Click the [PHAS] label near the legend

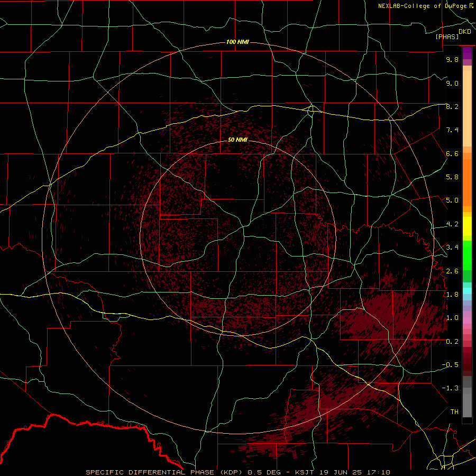pos(447,36)
